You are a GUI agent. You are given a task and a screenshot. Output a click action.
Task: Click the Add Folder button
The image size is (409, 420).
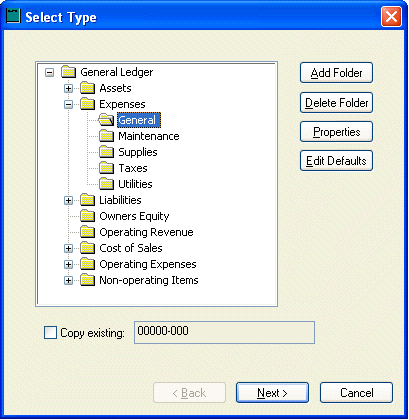[x=336, y=73]
